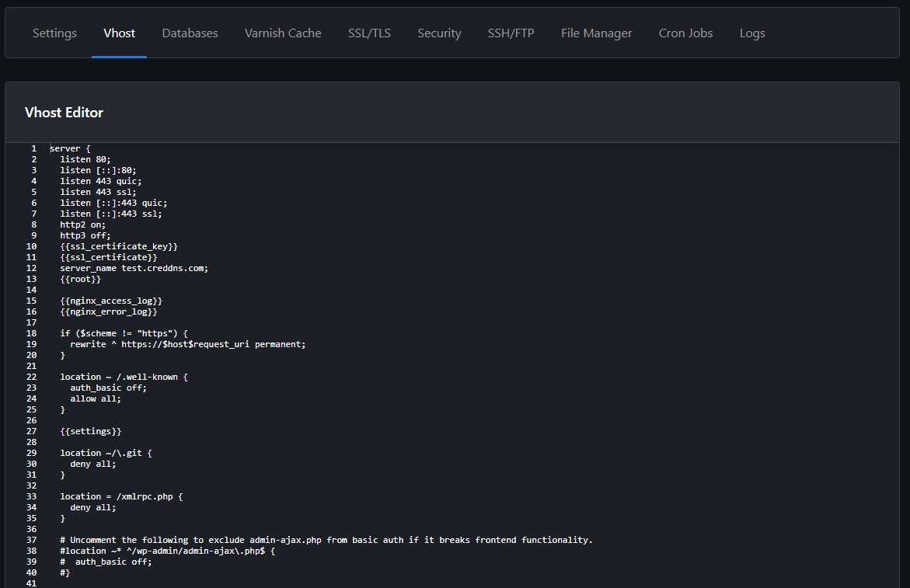Click the 'listen [::]:443 ssl;' line

(x=111, y=214)
